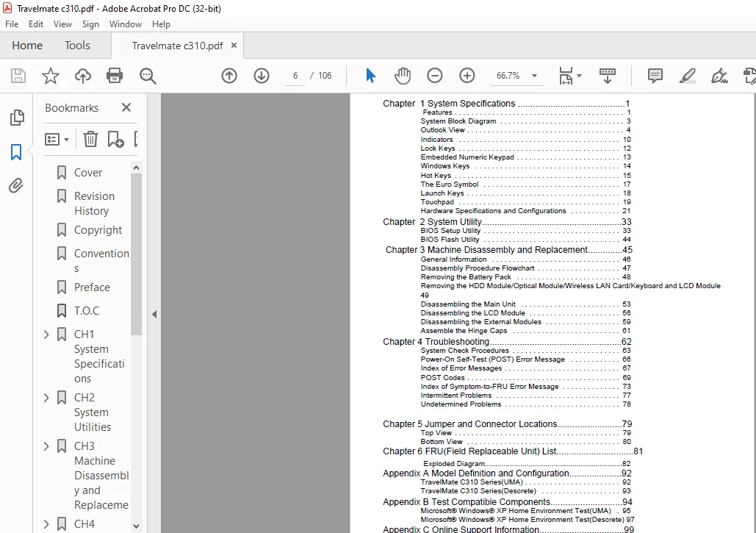Open the Help menu
756x533 pixels.
161,24
